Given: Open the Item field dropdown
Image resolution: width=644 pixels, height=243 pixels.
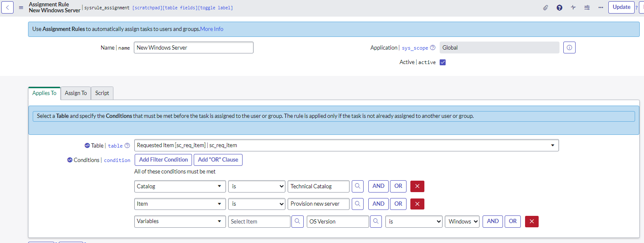Looking at the screenshot, I should [x=180, y=204].
